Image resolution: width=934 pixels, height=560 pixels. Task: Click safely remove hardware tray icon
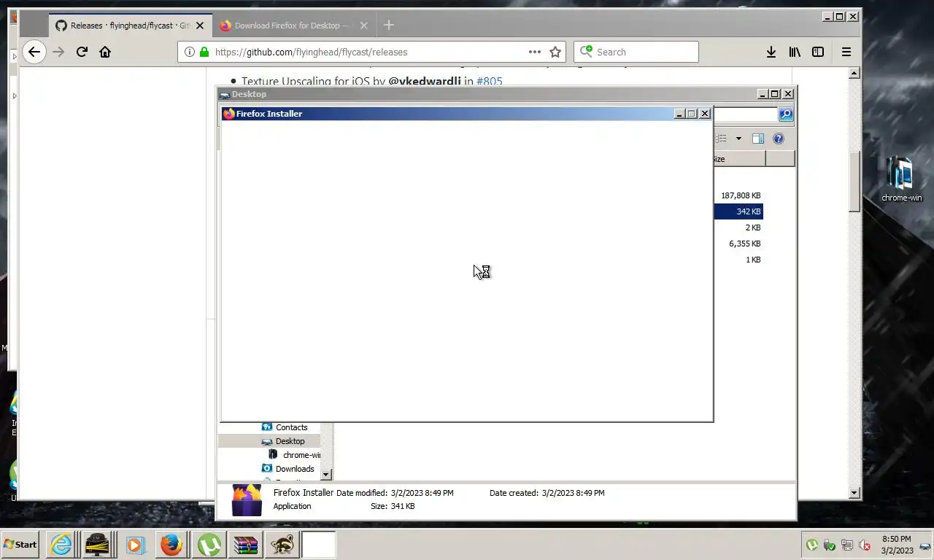coord(829,545)
